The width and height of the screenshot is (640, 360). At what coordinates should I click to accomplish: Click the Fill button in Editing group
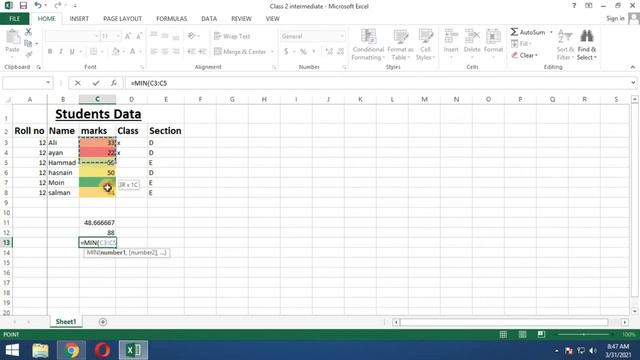(x=521, y=43)
